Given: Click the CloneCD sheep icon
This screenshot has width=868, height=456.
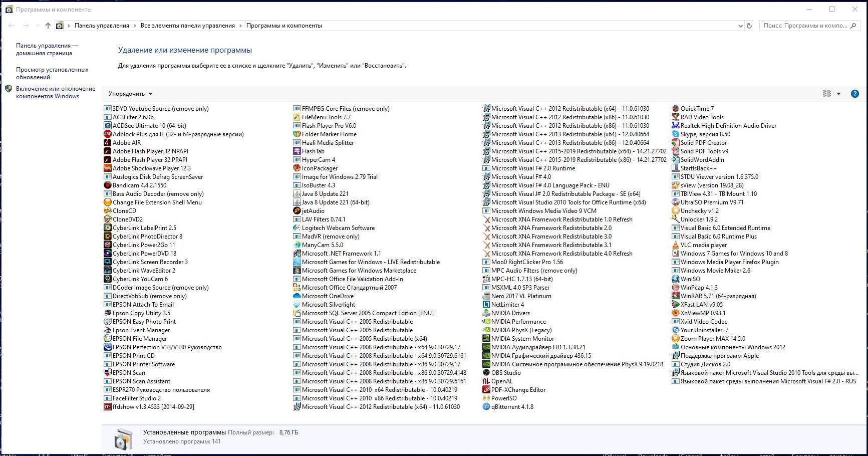Looking at the screenshot, I should 107,211.
